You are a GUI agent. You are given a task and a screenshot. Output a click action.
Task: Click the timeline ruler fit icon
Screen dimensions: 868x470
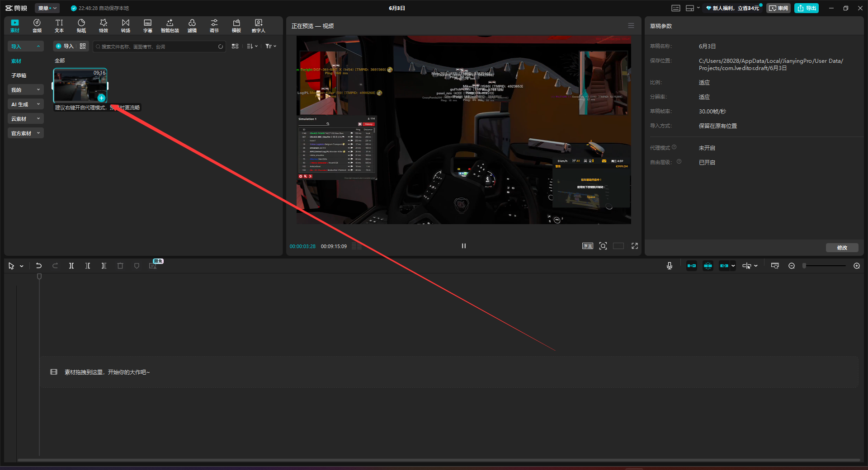coord(775,266)
